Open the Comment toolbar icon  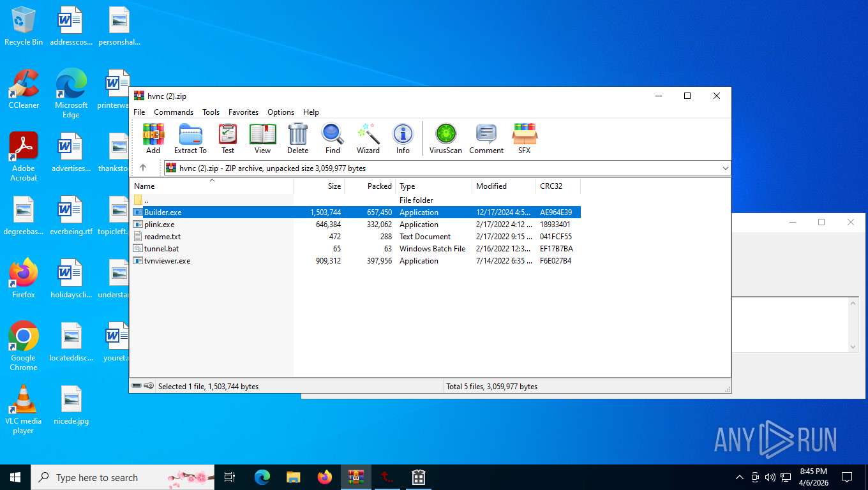[486, 138]
